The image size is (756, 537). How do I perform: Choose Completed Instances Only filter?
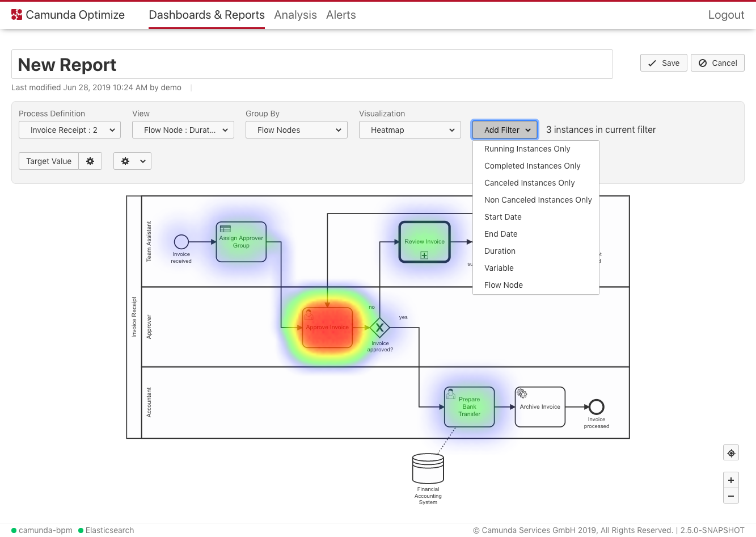point(536,166)
